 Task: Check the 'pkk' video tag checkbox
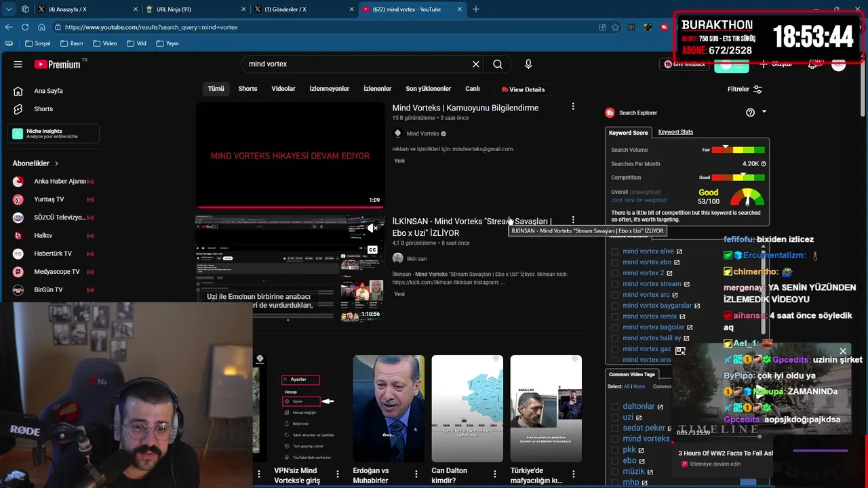[615, 450]
